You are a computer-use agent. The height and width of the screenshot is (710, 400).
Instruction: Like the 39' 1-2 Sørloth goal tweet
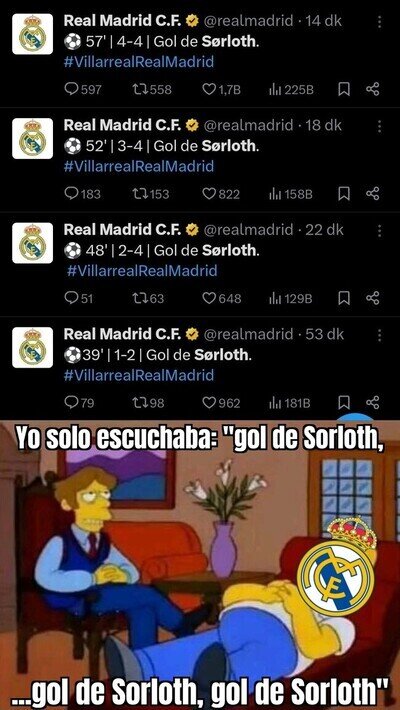click(221, 403)
